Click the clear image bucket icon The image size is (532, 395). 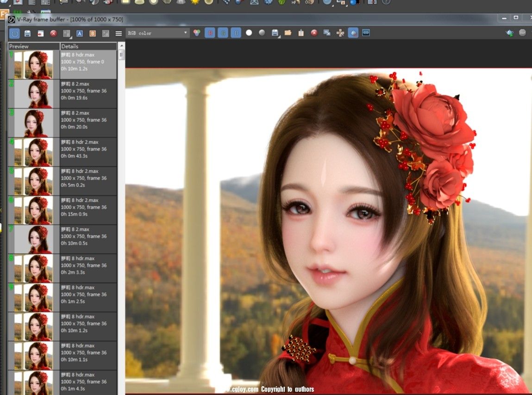point(301,32)
